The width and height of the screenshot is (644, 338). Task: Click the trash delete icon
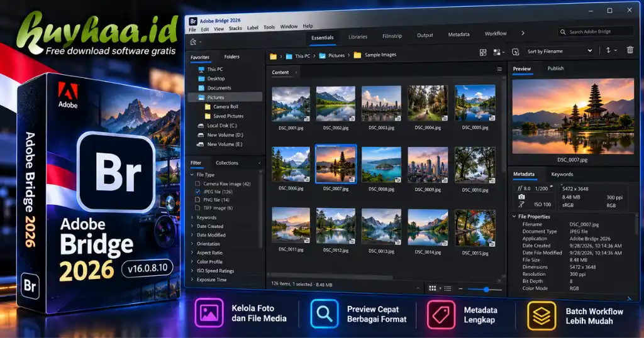[630, 50]
